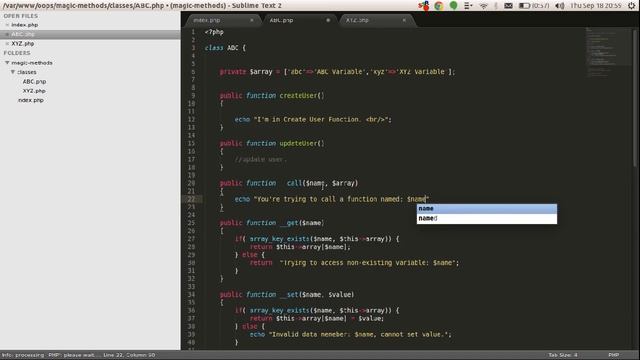This screenshot has width=640, height=360.
Task: Click the createUser function name
Action: coord(298,96)
